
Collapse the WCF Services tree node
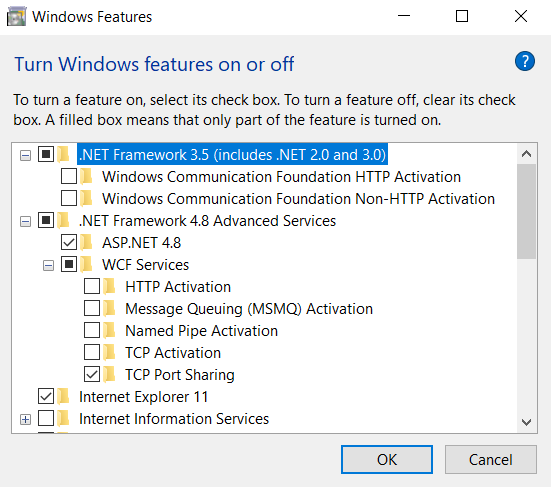click(48, 266)
